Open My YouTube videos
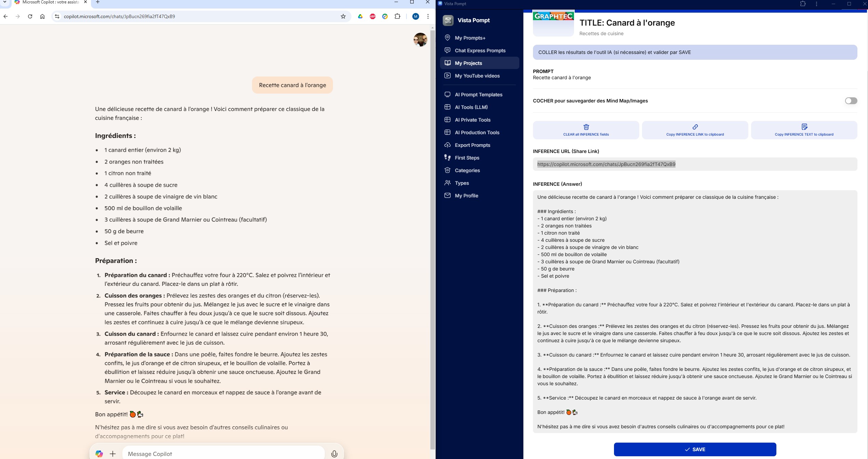 [479, 76]
